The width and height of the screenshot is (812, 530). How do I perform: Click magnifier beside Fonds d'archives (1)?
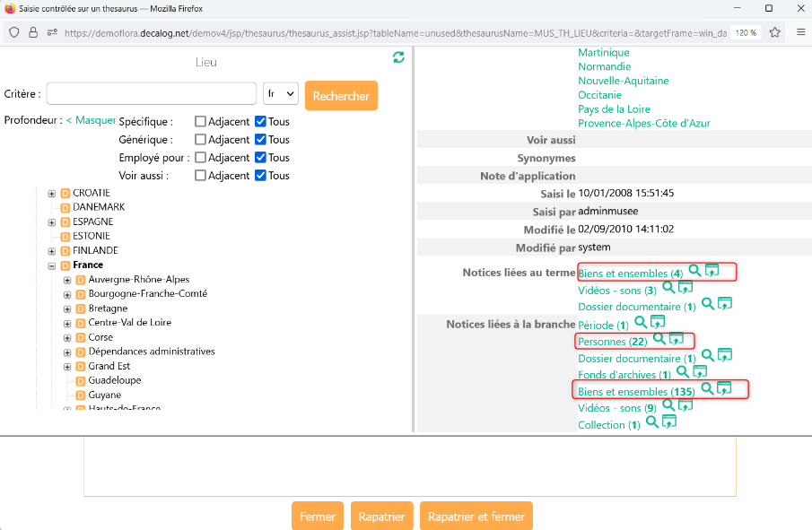point(682,371)
